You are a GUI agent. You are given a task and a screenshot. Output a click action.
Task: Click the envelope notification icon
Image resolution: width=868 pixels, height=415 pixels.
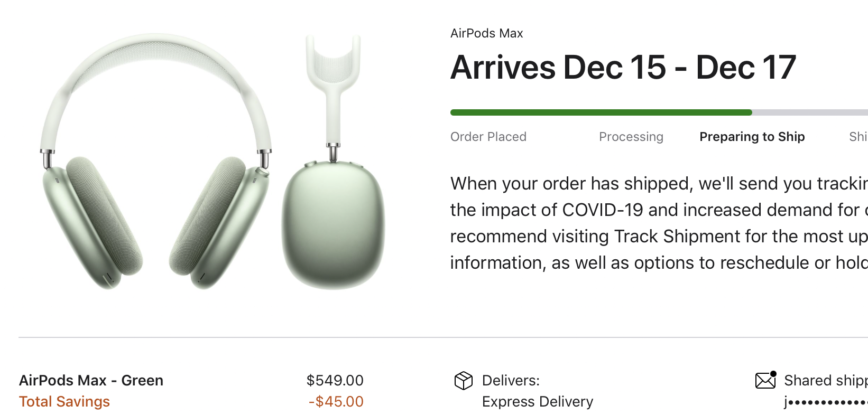[x=765, y=380]
